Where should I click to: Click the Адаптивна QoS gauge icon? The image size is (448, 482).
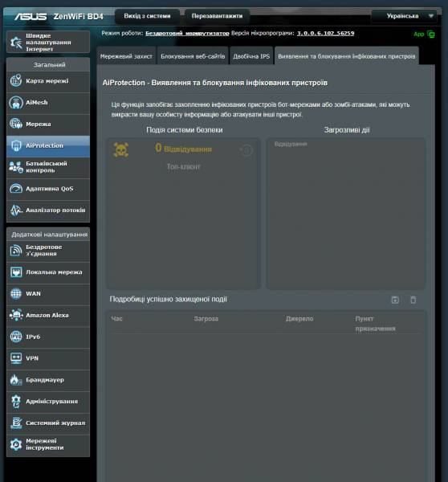[x=16, y=189]
